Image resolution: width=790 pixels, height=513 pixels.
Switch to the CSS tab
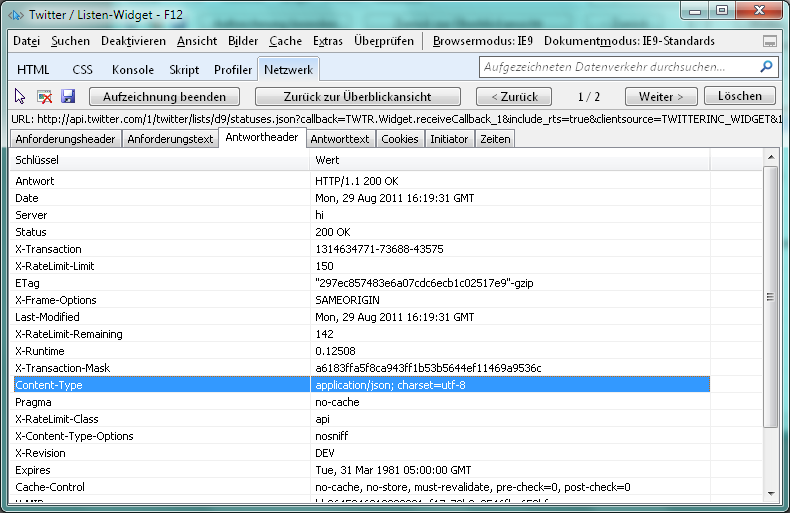(x=82, y=70)
